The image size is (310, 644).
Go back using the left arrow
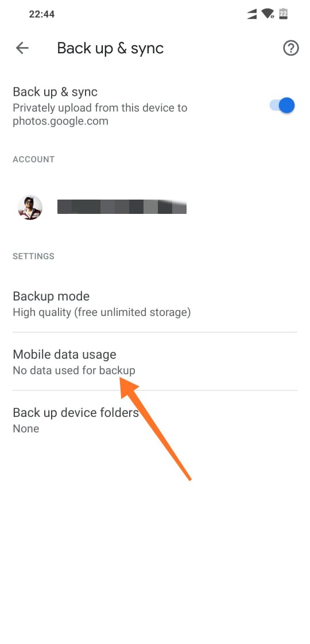pos(22,48)
